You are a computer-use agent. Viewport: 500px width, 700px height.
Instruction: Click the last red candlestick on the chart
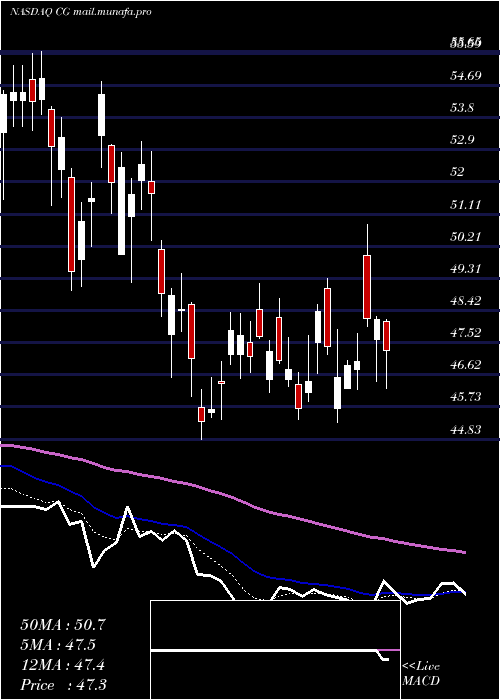[387, 336]
